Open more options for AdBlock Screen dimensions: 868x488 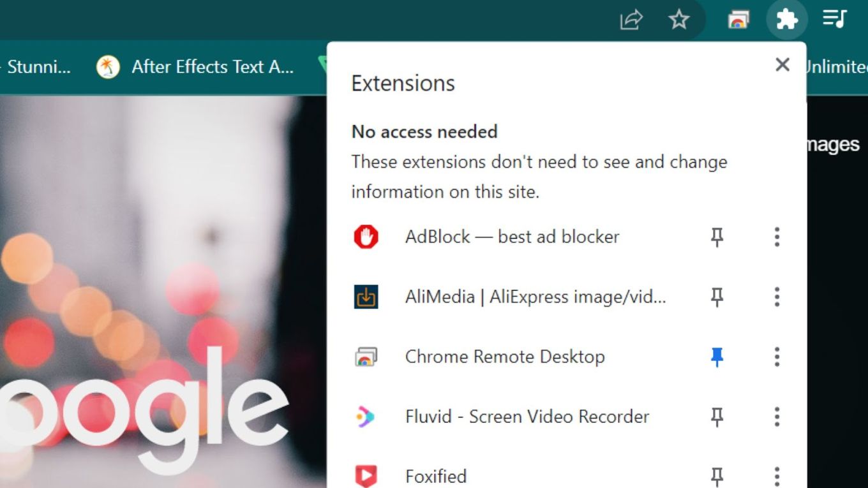pos(777,237)
